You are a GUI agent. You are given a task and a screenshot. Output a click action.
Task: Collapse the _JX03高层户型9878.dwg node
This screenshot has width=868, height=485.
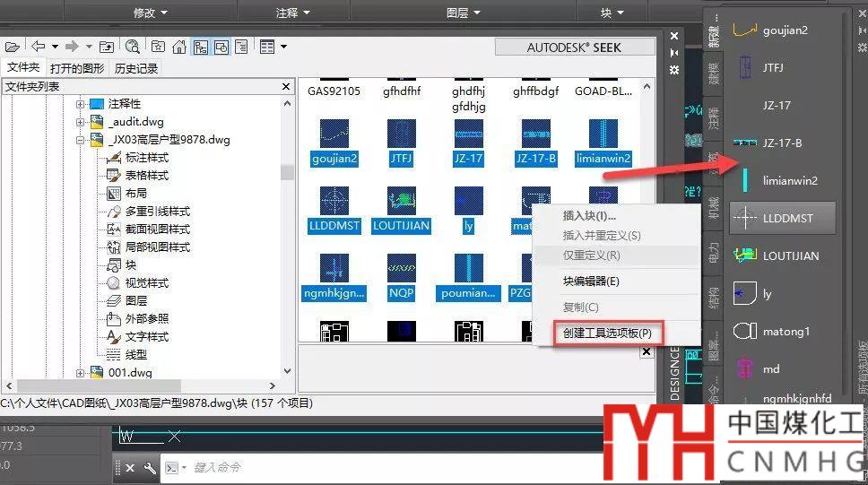coord(81,140)
